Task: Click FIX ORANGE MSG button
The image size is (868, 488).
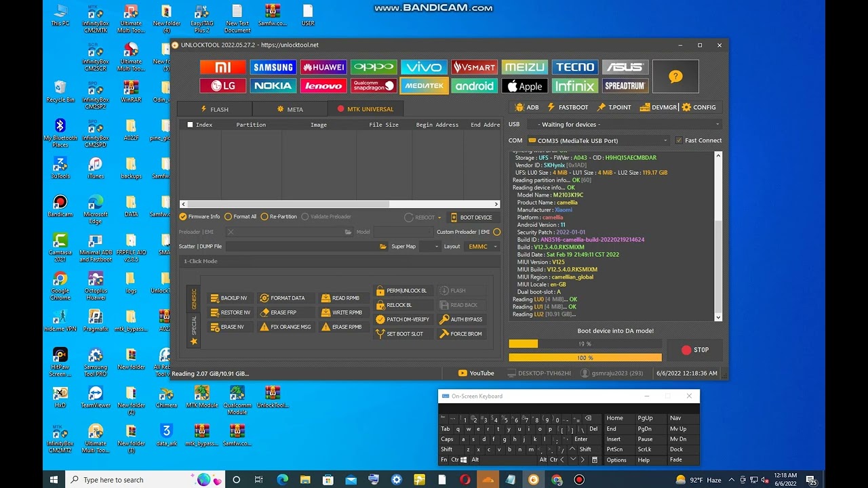Action: coord(285,327)
